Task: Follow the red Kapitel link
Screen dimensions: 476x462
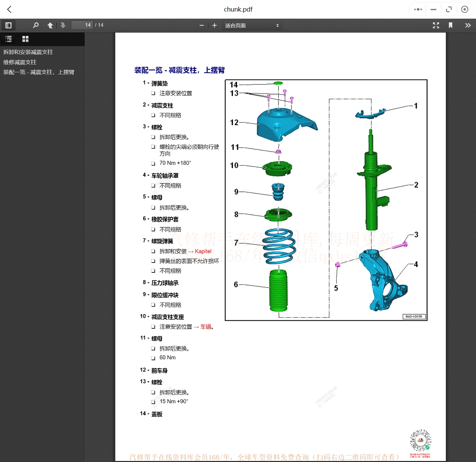Action: (203, 251)
